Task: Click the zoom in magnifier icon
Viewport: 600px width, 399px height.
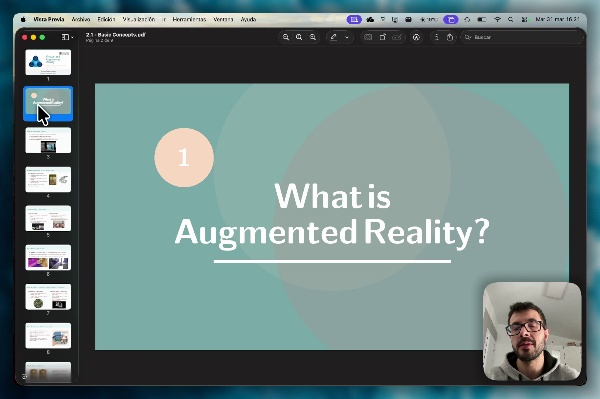Action: (313, 37)
